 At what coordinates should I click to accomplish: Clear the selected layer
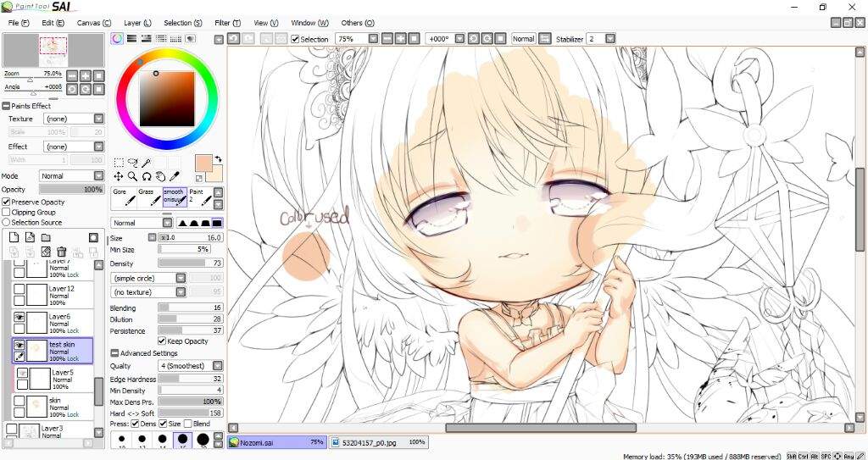click(x=46, y=252)
